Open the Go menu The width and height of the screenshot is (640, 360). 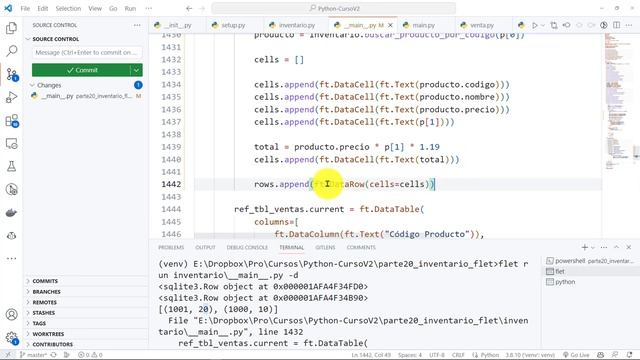click(x=113, y=8)
